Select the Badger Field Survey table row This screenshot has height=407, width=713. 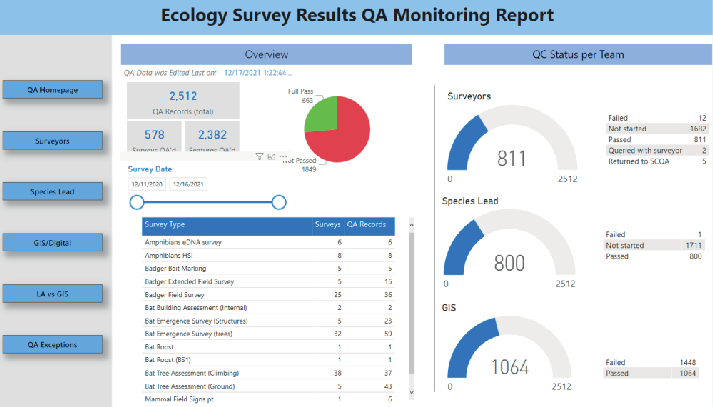[x=268, y=295]
